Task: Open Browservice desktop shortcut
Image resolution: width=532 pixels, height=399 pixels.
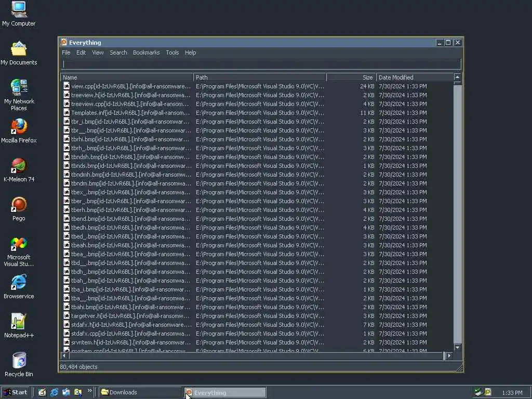Action: pos(19,287)
